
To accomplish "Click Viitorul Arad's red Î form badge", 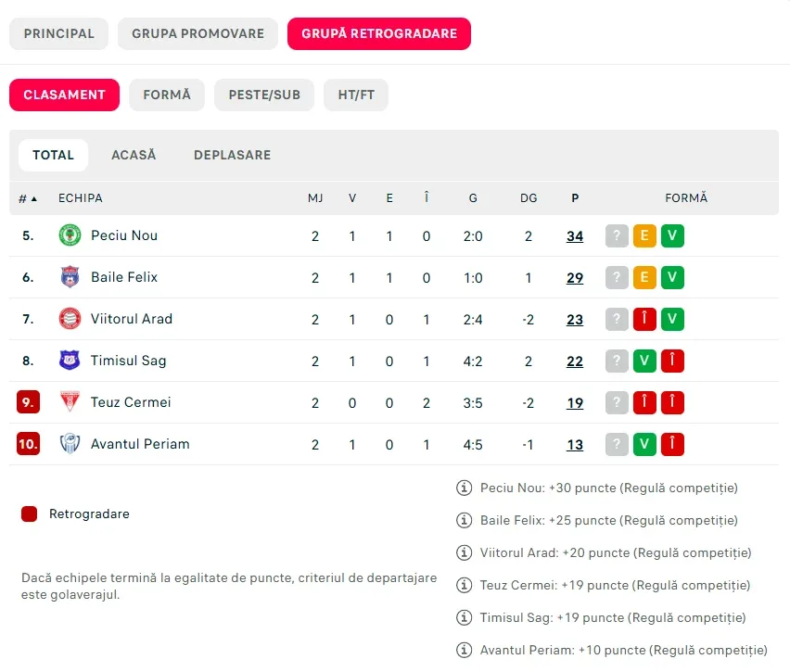I will click(x=644, y=320).
